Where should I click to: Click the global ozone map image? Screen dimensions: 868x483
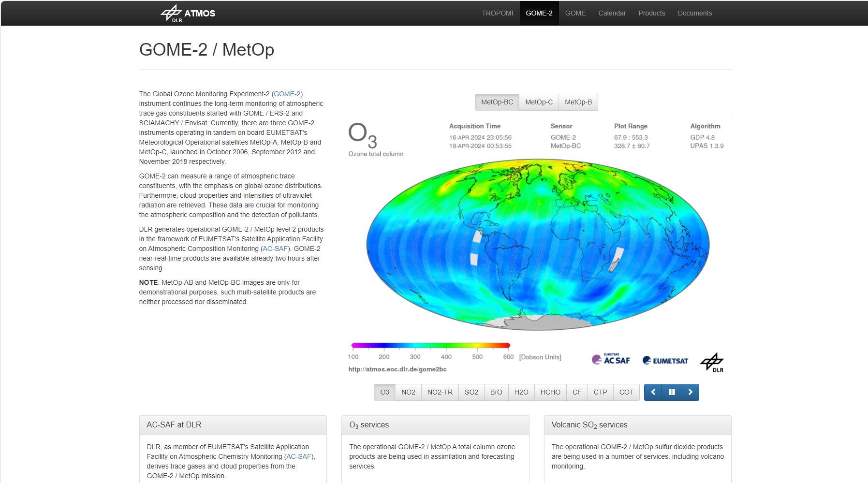[538, 245]
